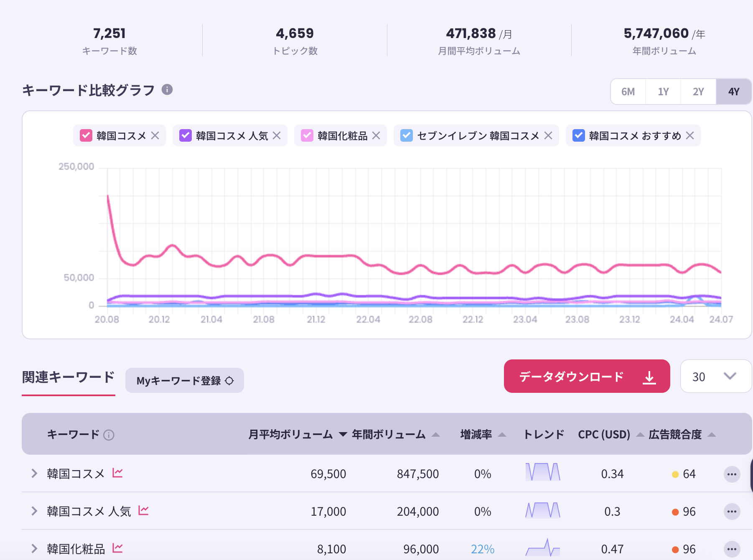The image size is (753, 560).
Task: Open the 30 rows-per-page dropdown
Action: click(715, 377)
